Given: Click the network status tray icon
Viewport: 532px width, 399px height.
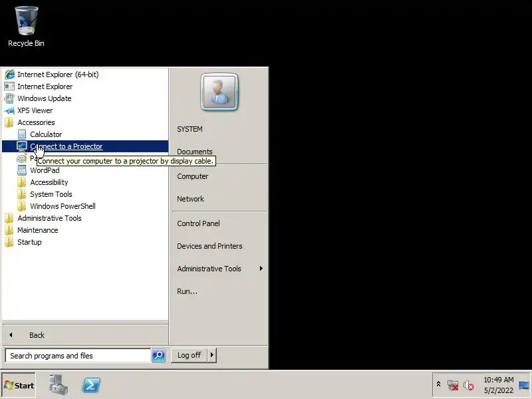Looking at the screenshot, I should coord(453,385).
